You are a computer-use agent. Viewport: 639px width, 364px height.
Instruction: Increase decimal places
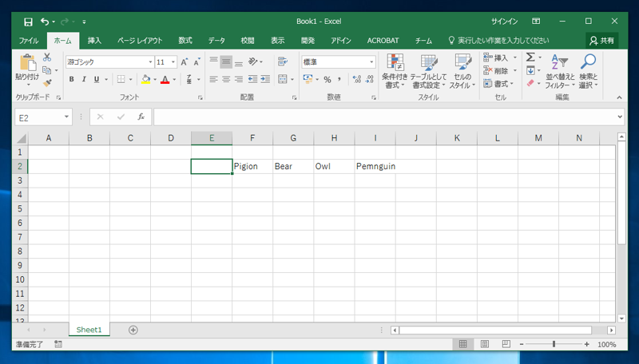[356, 79]
